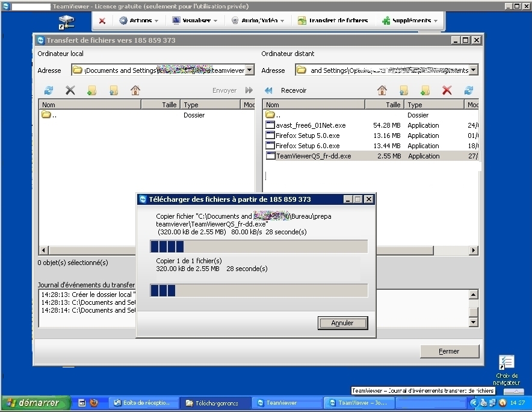Go to parent folder on local computer
Viewport: 532px width, 412px height.
point(114,90)
